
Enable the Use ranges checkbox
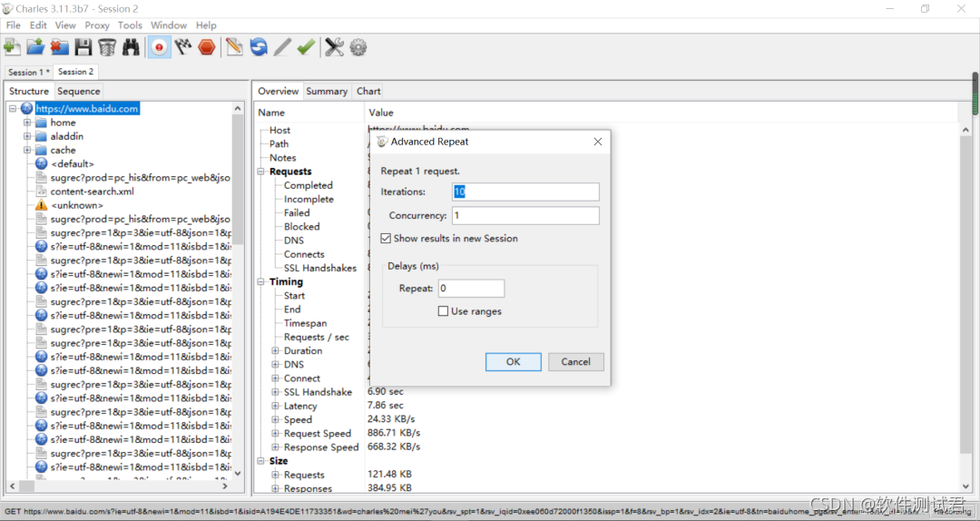coord(443,310)
